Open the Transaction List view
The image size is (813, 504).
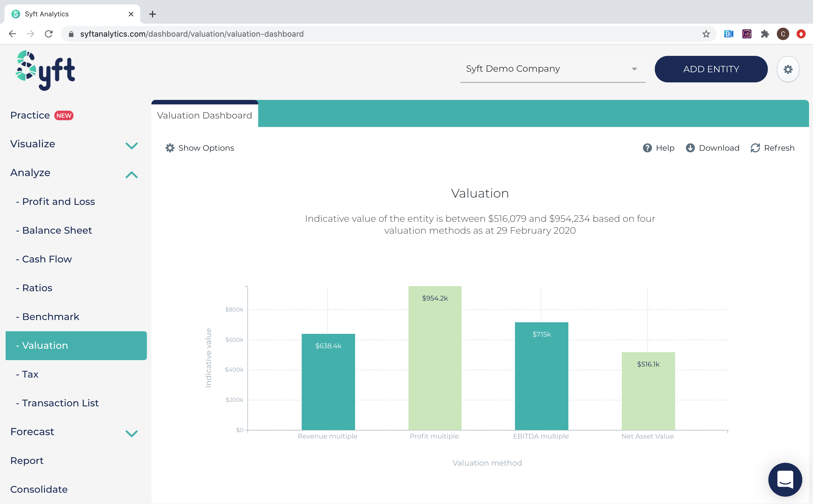tap(60, 403)
